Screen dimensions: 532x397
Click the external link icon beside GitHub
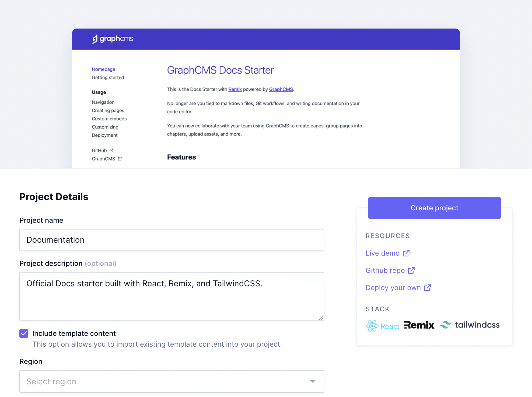click(111, 150)
